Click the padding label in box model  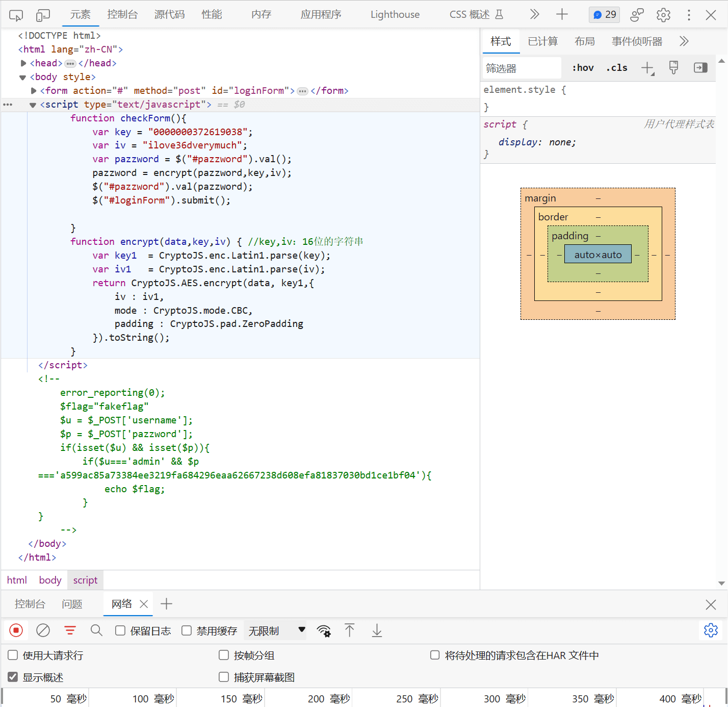click(x=570, y=236)
